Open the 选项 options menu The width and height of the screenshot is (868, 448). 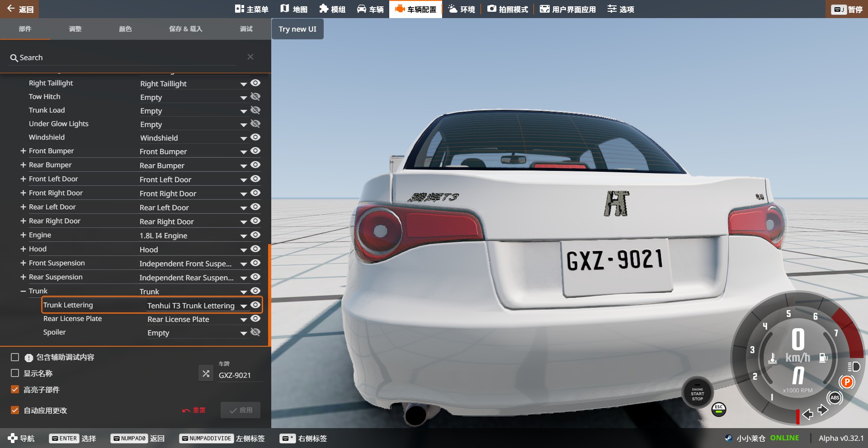(x=621, y=9)
